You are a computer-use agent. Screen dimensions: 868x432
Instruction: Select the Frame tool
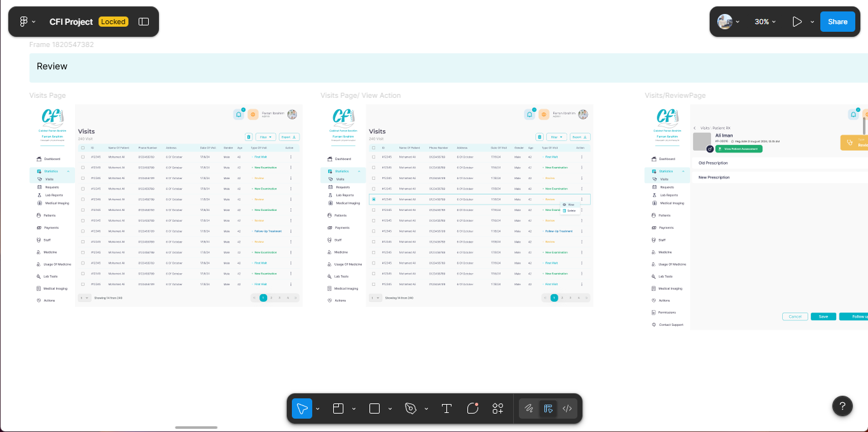tap(338, 408)
